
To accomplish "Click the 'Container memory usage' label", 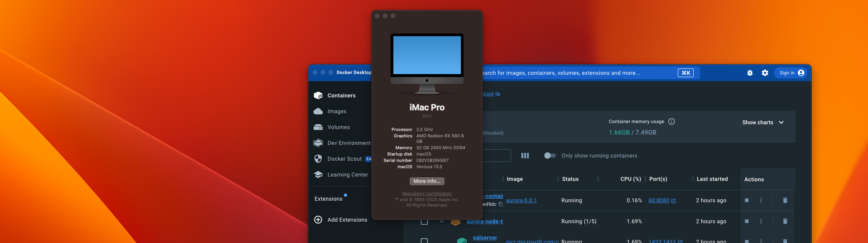I will (636, 121).
